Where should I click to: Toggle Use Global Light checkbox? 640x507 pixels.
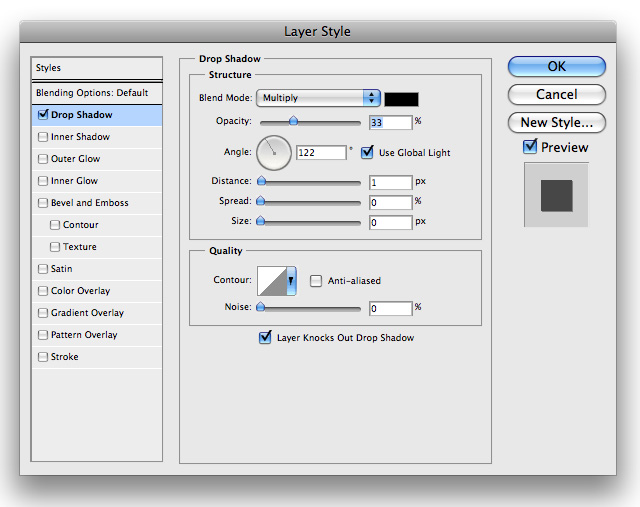click(x=367, y=152)
